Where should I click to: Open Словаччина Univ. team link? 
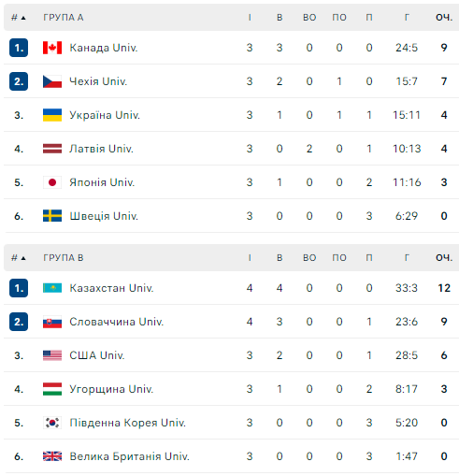point(116,322)
